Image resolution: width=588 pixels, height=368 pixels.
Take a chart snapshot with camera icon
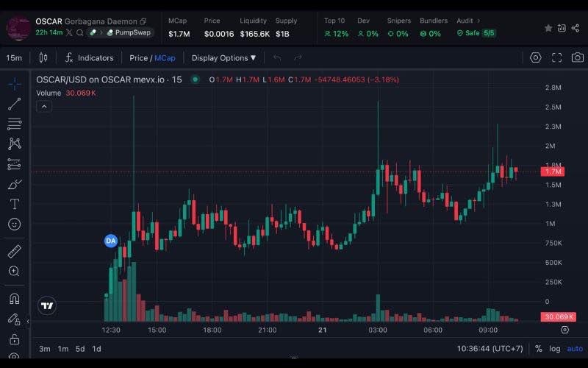pos(578,57)
